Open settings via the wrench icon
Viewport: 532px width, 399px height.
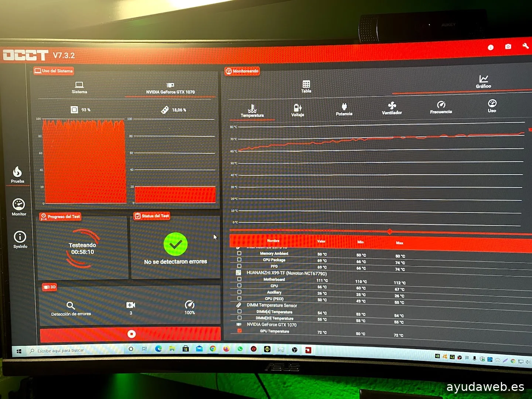click(525, 46)
